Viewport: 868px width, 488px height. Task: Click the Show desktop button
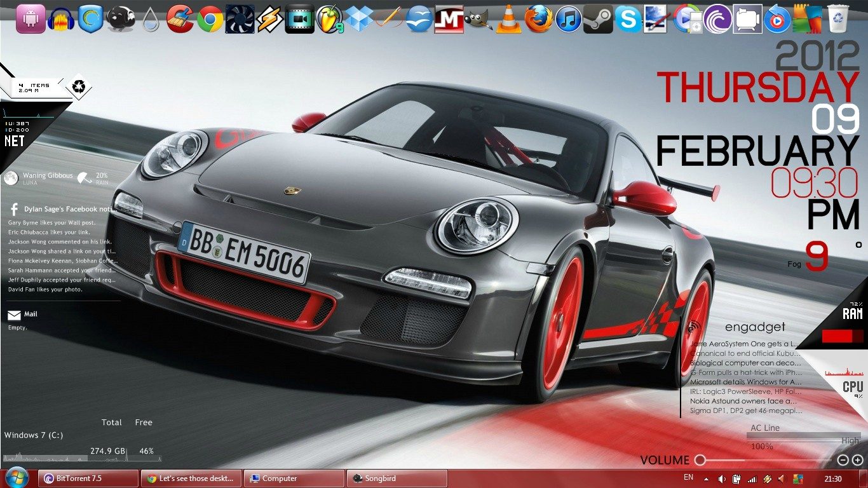pos(864,478)
